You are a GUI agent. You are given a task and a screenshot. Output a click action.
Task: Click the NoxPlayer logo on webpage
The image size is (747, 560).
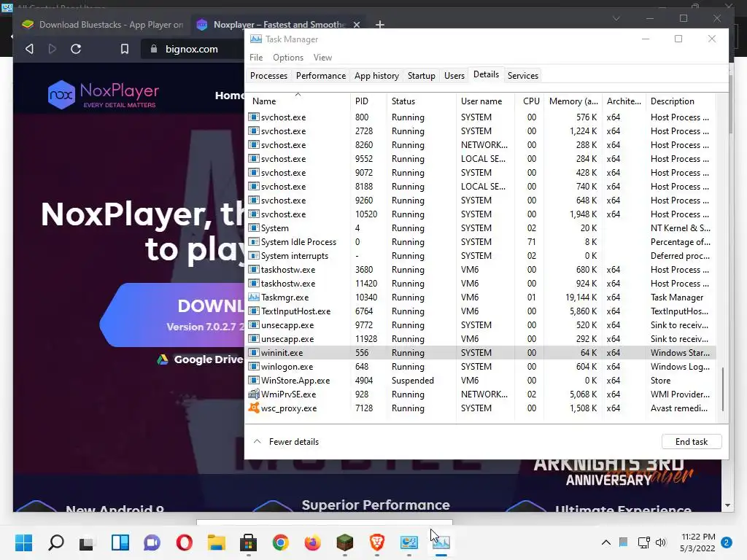(x=104, y=94)
